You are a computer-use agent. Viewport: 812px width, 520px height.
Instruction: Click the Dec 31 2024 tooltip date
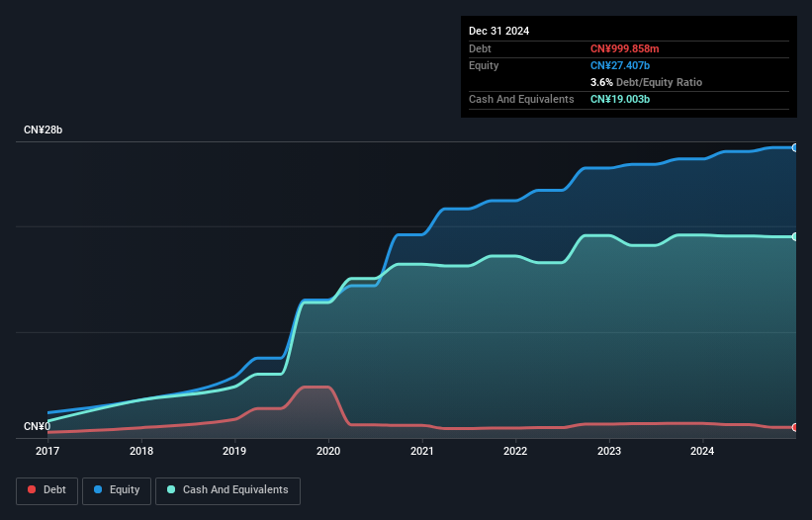(x=498, y=31)
